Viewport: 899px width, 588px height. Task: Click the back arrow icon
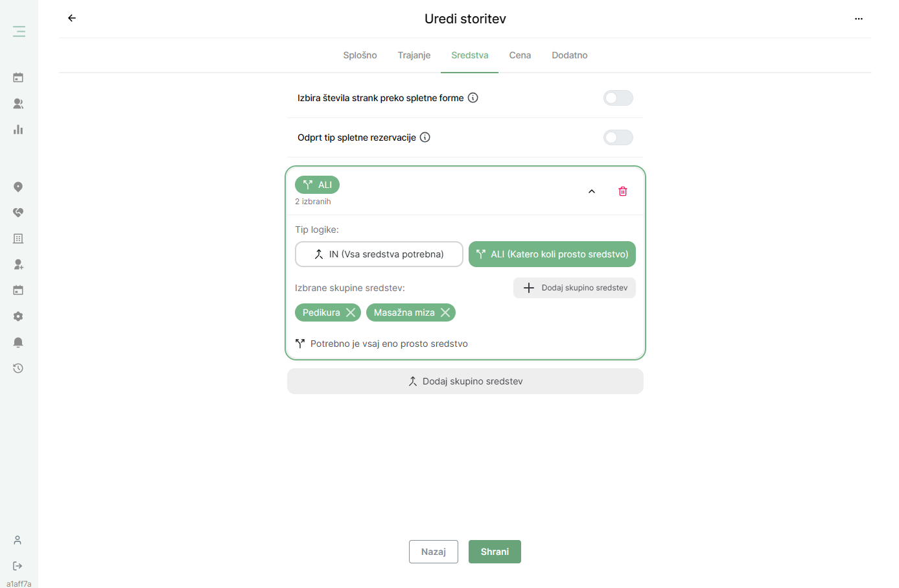[72, 18]
